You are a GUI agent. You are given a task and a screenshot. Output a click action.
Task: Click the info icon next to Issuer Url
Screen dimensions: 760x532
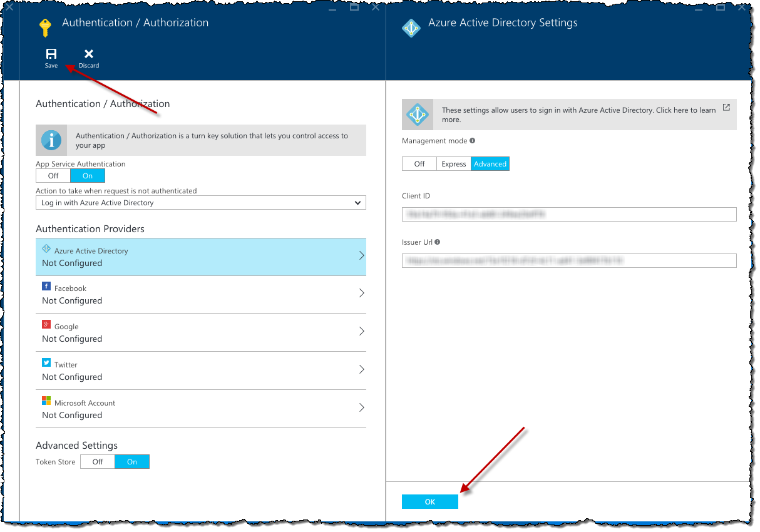pyautogui.click(x=437, y=242)
